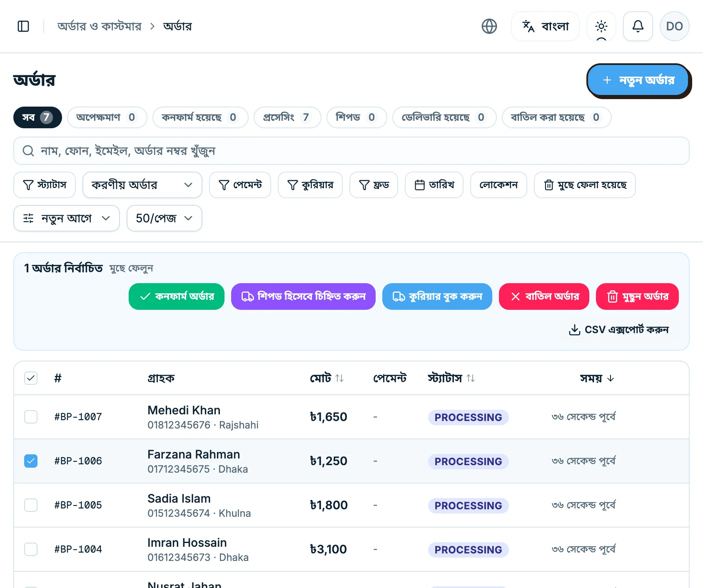703x588 pixels.
Task: Toggle the select-all header checkbox
Action: pyautogui.click(x=31, y=378)
